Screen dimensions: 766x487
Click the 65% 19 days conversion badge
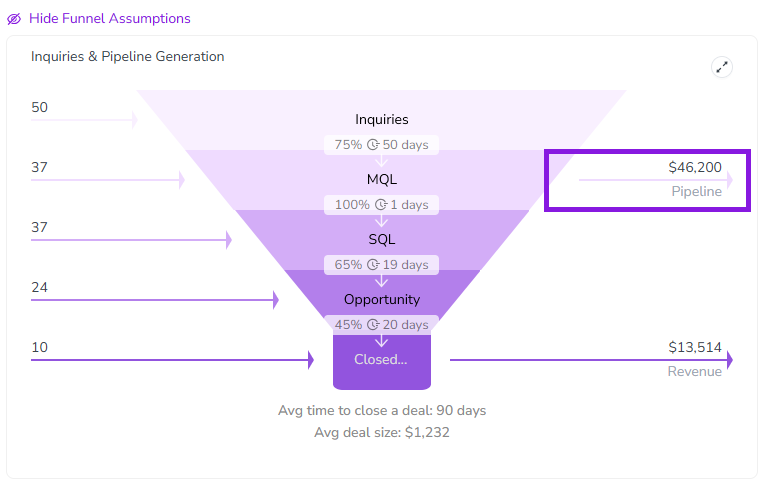381,265
